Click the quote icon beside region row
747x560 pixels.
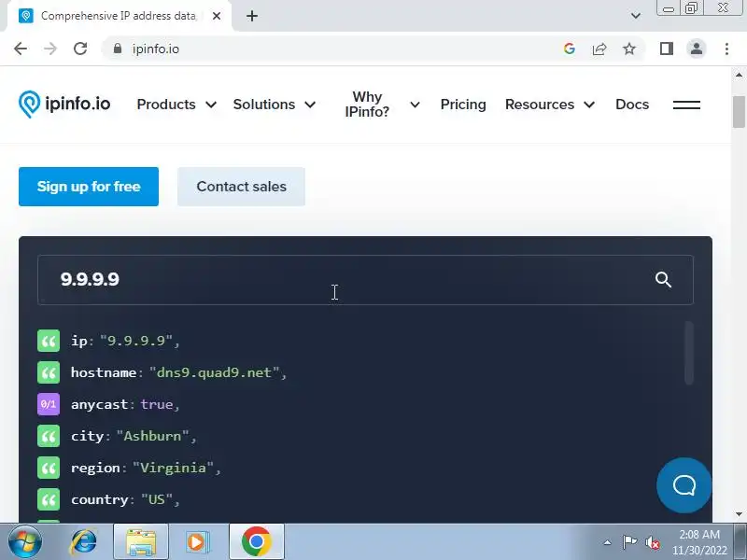(49, 469)
